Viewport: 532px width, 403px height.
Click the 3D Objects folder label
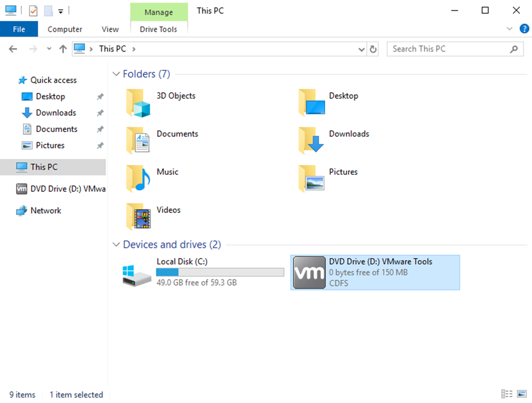point(176,96)
